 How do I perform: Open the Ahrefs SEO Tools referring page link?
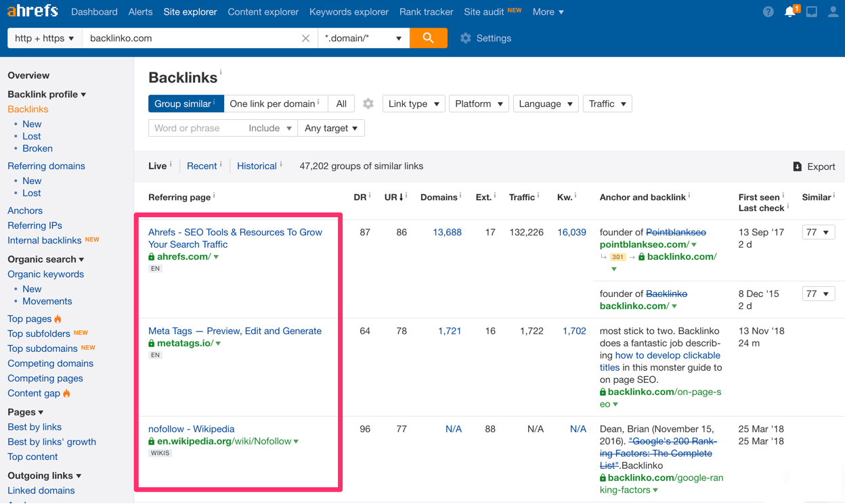click(x=235, y=238)
